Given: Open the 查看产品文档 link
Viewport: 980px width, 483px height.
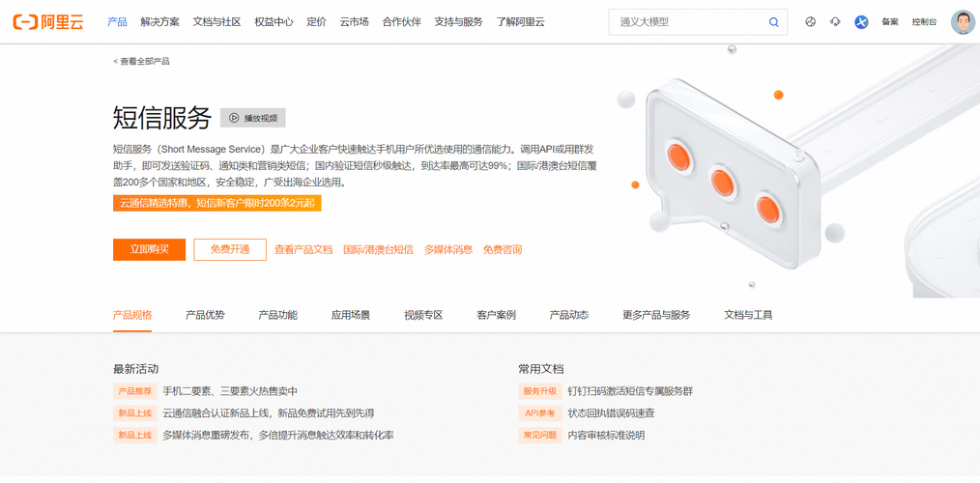Looking at the screenshot, I should click(x=303, y=249).
